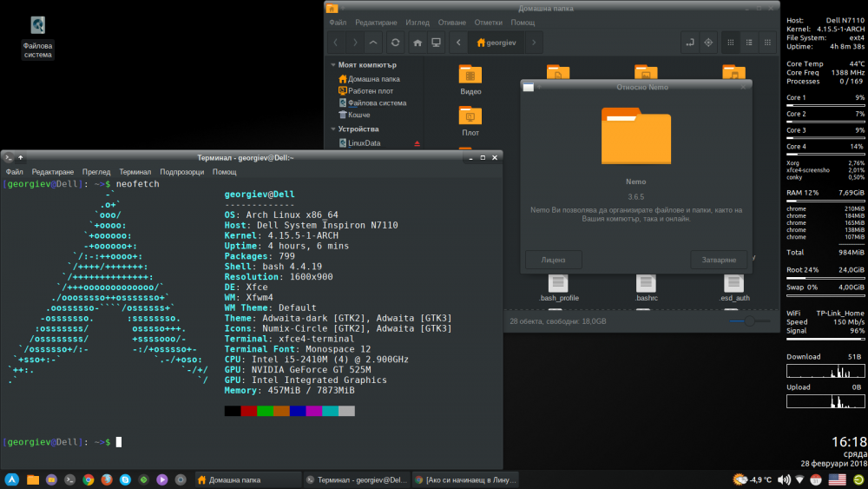Switch Nemo to list view
Screen dimensions: 868x489
click(x=749, y=43)
